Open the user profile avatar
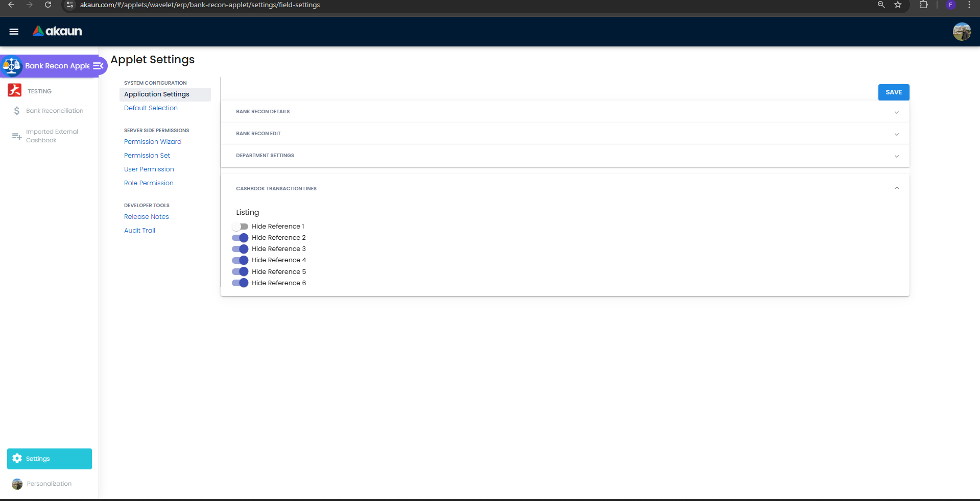The height and width of the screenshot is (501, 980). tap(962, 32)
